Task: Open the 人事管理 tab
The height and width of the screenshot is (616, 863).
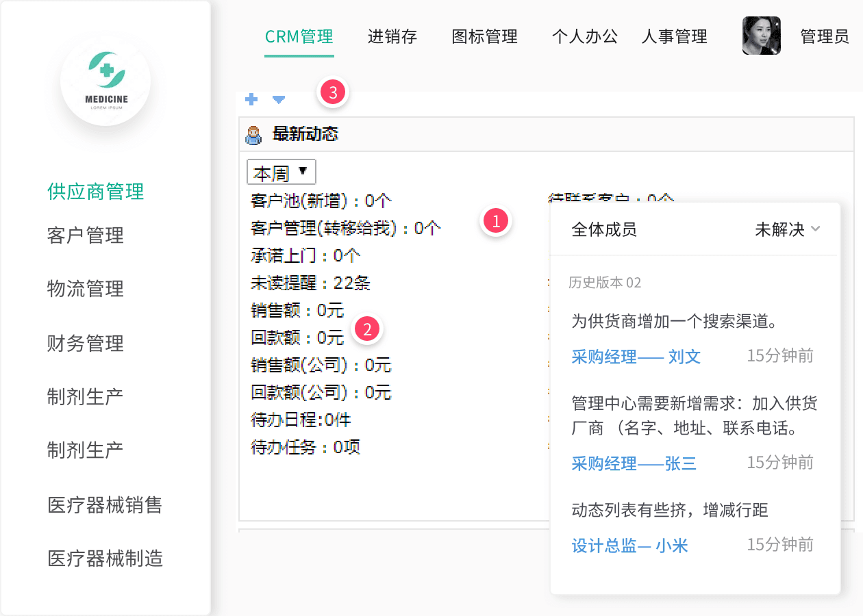Action: tap(674, 36)
